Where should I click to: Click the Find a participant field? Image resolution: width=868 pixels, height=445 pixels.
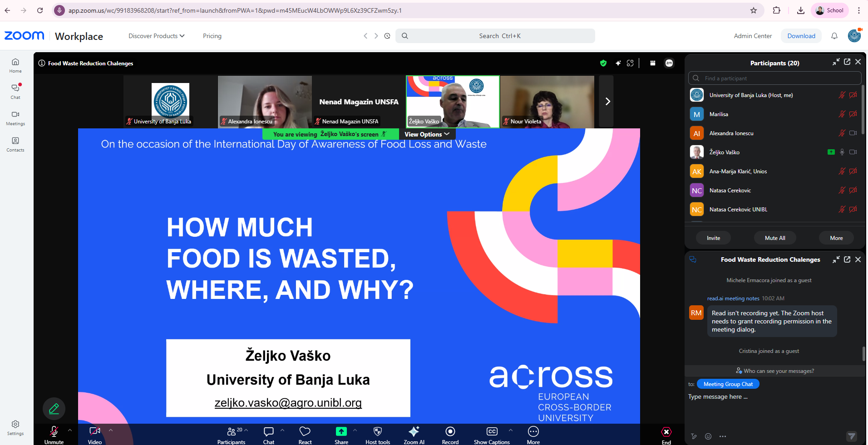coord(775,78)
